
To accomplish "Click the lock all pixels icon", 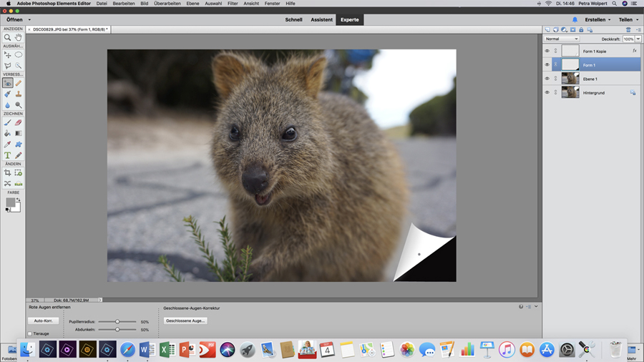I will pos(580,30).
